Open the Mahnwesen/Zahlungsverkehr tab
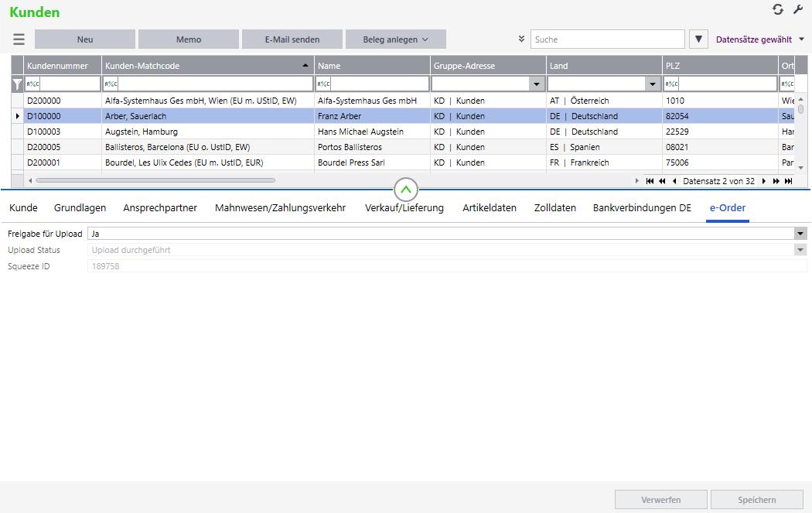The height and width of the screenshot is (513, 812). 280,207
